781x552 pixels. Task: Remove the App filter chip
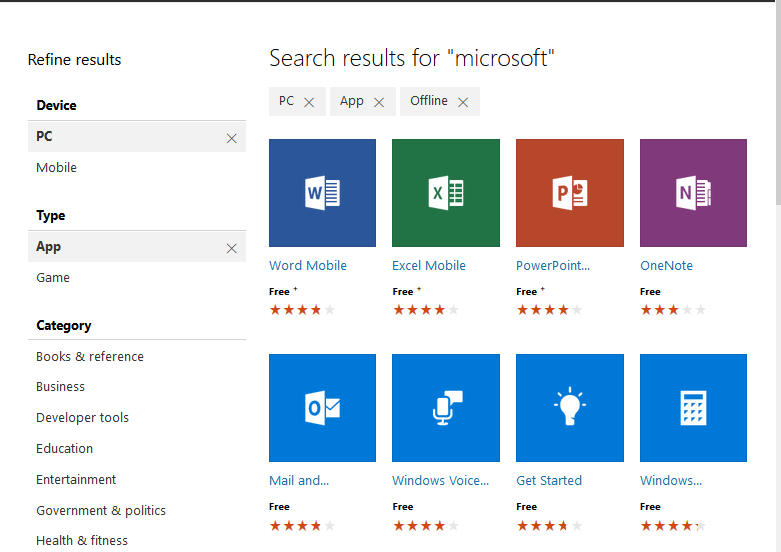pyautogui.click(x=379, y=102)
